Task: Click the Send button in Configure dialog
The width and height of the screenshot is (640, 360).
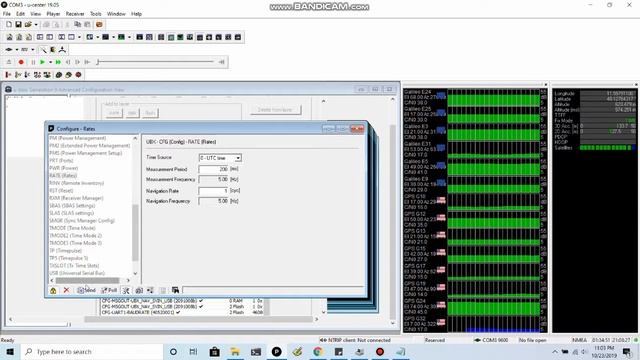Action: click(87, 290)
